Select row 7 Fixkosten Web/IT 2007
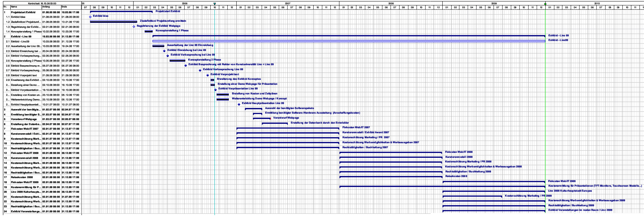 pyautogui.click(x=41, y=129)
